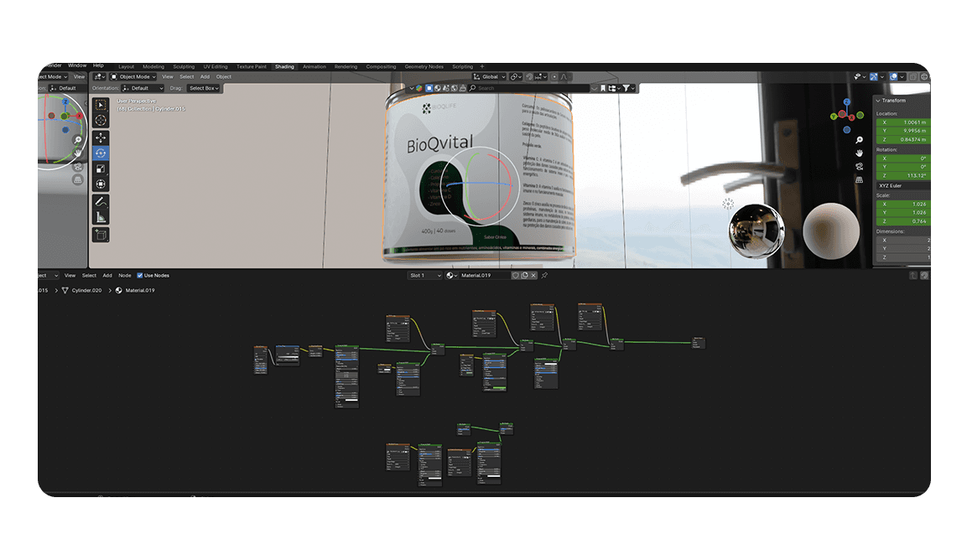Collapse the Transform panel
Screen dimensions: 967x560
[x=878, y=101]
